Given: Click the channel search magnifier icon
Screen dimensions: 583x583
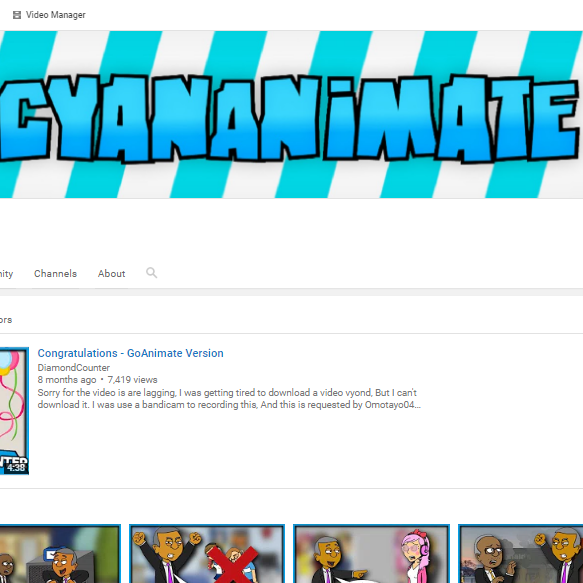Looking at the screenshot, I should 151,273.
